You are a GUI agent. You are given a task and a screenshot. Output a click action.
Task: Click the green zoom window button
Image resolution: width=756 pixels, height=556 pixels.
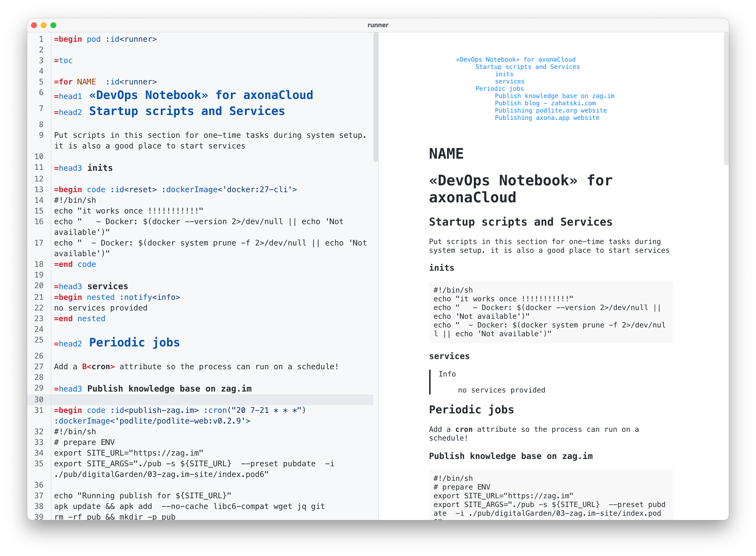(x=53, y=25)
